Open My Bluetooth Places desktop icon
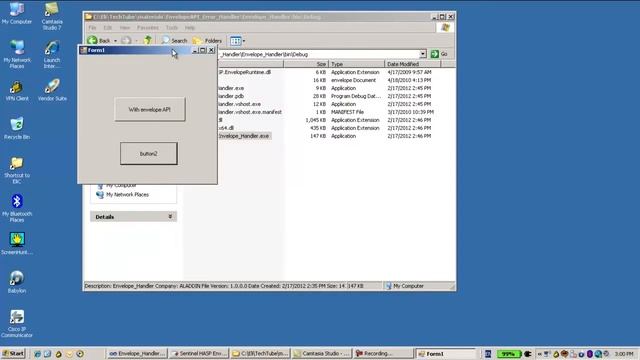The height and width of the screenshot is (360, 640). point(17,208)
